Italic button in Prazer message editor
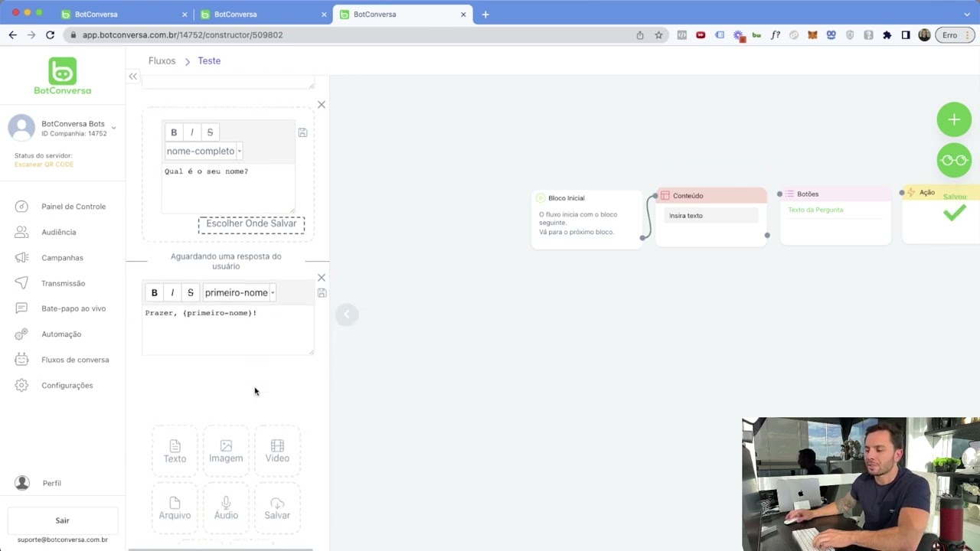Viewport: 980px width, 551px height. pyautogui.click(x=172, y=292)
